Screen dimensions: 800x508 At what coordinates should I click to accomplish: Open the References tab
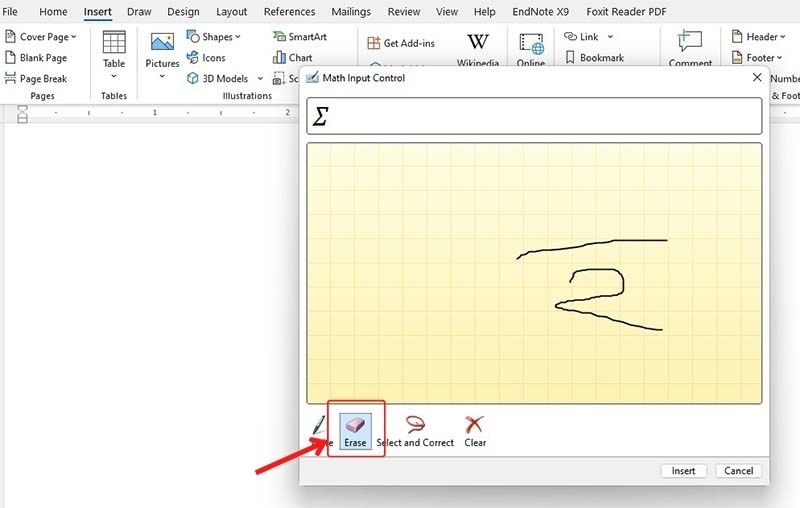coord(289,11)
